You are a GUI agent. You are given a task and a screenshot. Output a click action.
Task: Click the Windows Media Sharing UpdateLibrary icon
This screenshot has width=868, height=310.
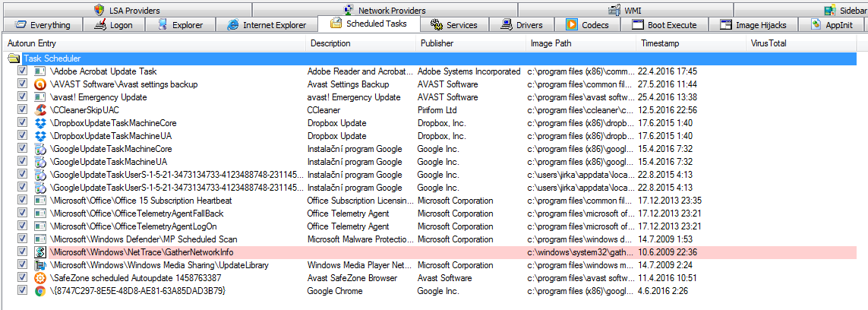(40, 265)
